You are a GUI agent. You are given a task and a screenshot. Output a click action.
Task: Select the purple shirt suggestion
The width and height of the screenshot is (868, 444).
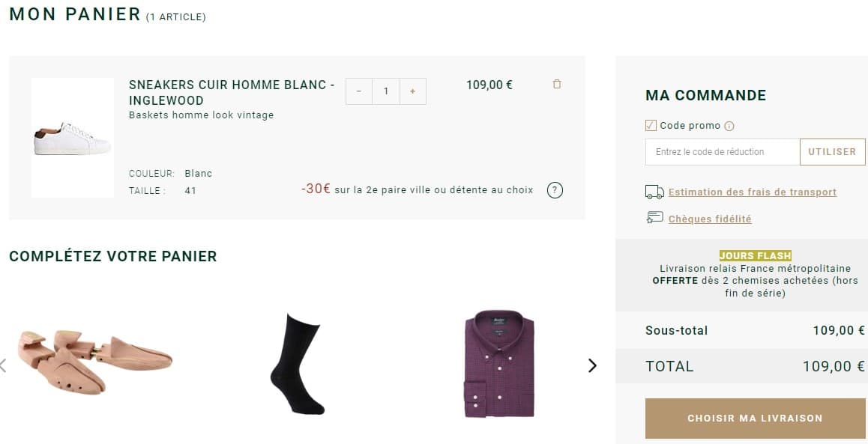click(x=497, y=365)
